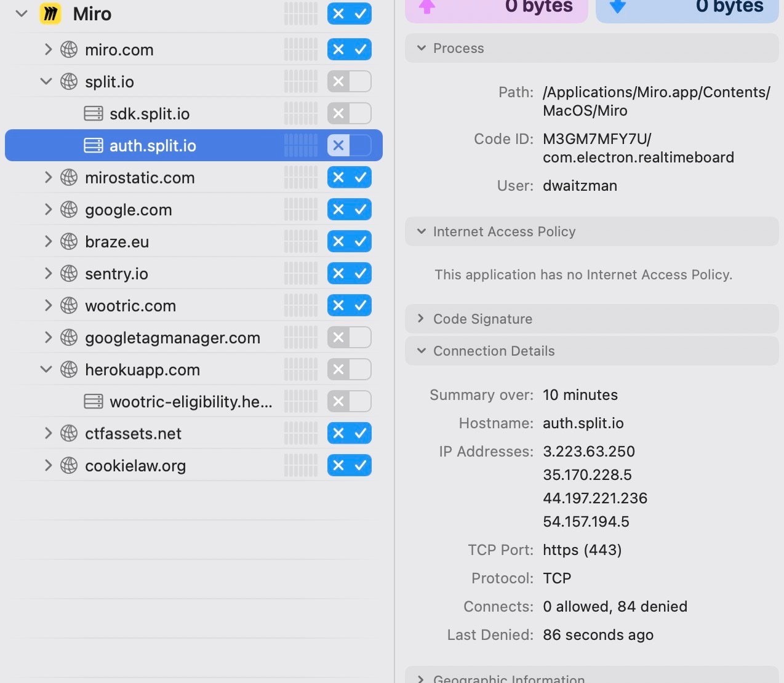Collapse the herokuapp.com domain

coord(46,369)
